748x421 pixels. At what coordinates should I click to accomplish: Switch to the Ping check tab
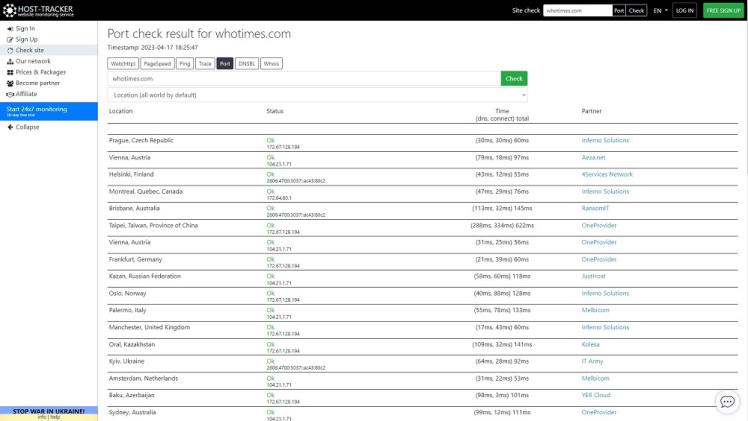(184, 63)
